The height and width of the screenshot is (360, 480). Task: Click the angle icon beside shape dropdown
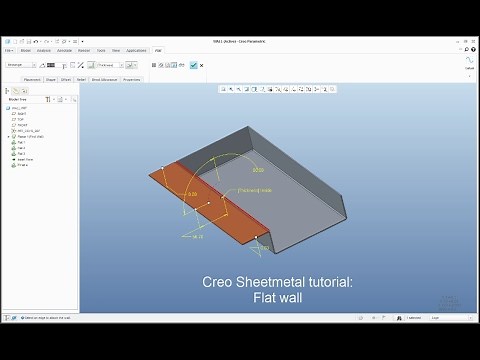click(42, 65)
